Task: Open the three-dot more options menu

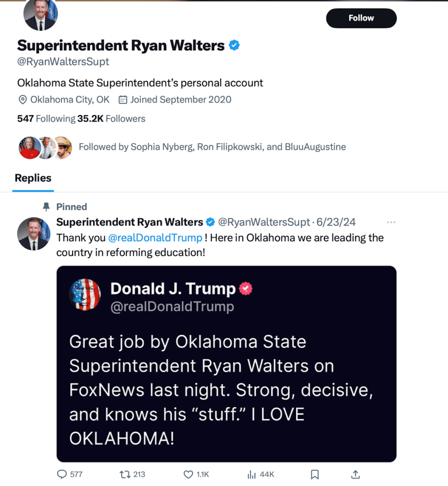Action: (x=391, y=222)
